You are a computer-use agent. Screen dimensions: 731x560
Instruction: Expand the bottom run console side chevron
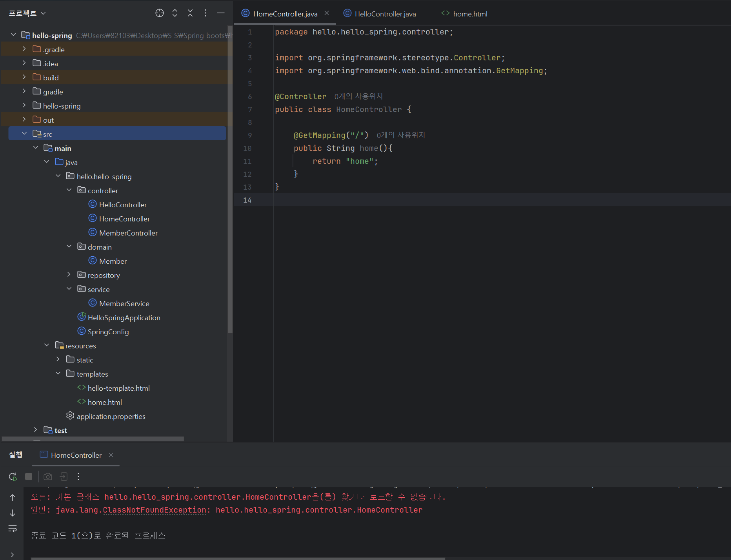13,555
